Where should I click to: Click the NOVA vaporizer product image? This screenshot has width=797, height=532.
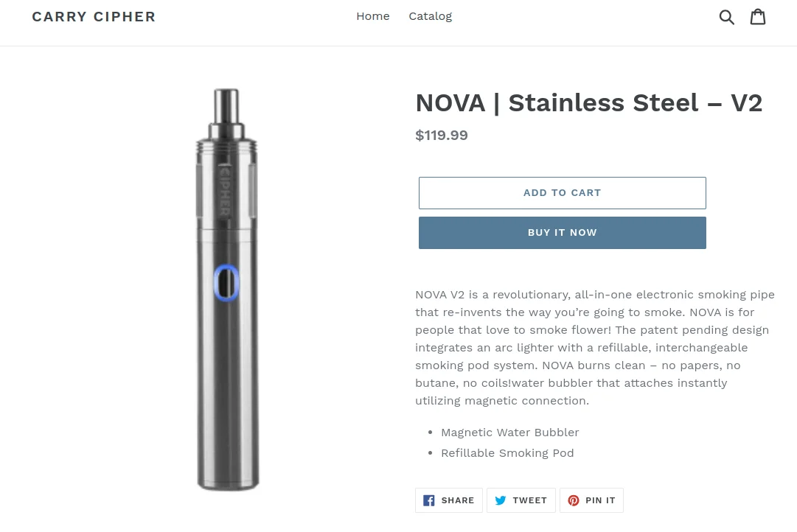[x=227, y=290]
